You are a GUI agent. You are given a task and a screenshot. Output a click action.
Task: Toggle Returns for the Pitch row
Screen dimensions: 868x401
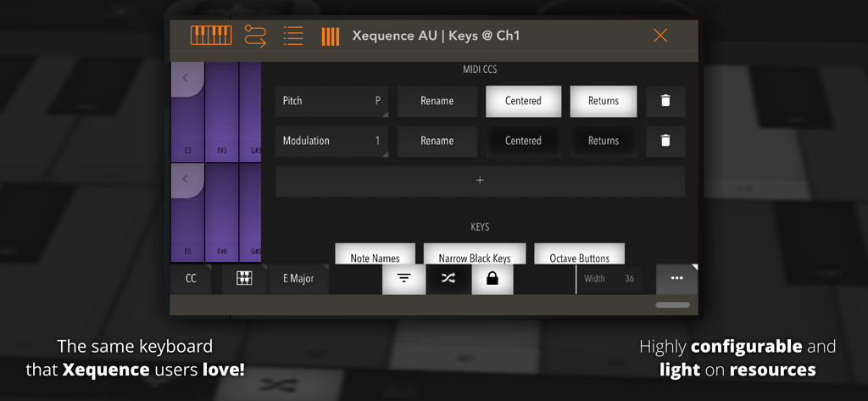click(604, 101)
